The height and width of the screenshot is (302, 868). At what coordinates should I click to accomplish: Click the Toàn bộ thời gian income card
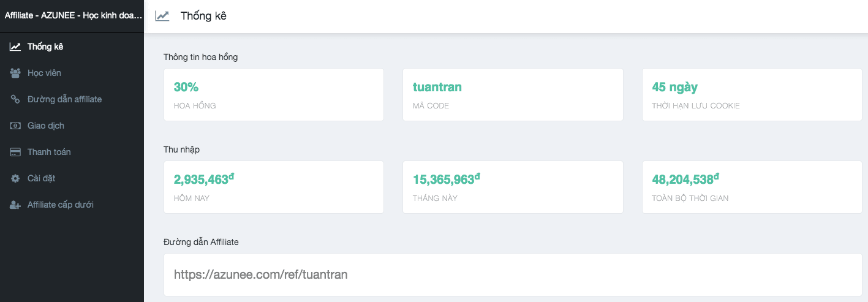pos(752,187)
